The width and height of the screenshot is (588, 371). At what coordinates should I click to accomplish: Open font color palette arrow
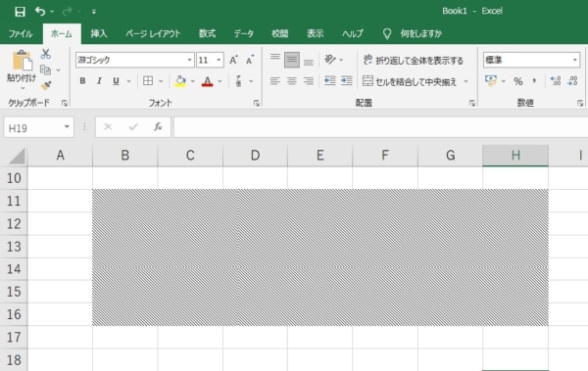pyautogui.click(x=220, y=81)
